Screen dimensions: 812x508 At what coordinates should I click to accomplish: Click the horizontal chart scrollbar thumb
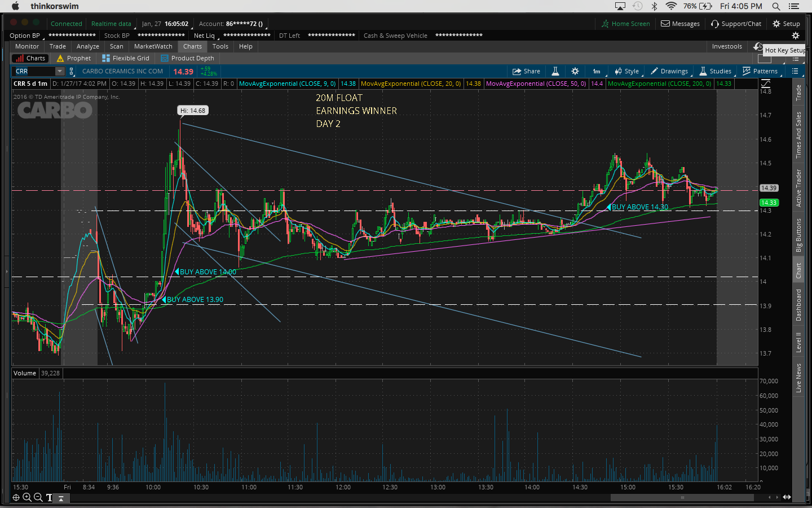[682, 497]
